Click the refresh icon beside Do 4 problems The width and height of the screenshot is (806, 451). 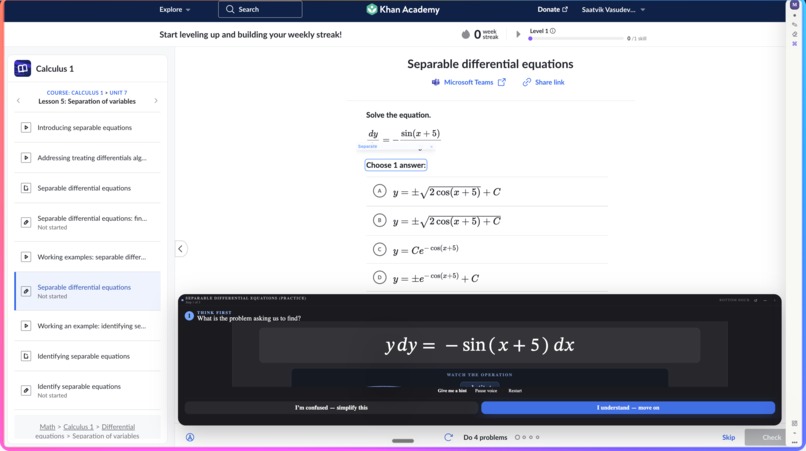[x=448, y=437]
